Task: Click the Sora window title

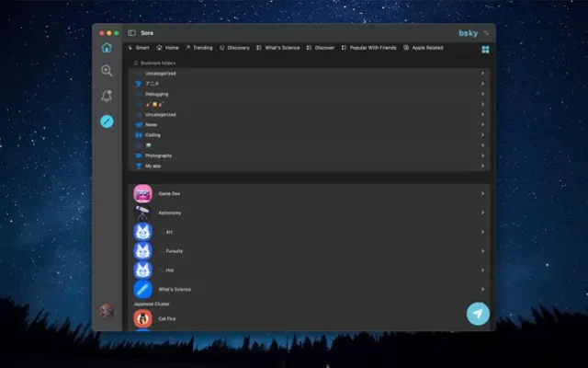Action: coord(147,33)
